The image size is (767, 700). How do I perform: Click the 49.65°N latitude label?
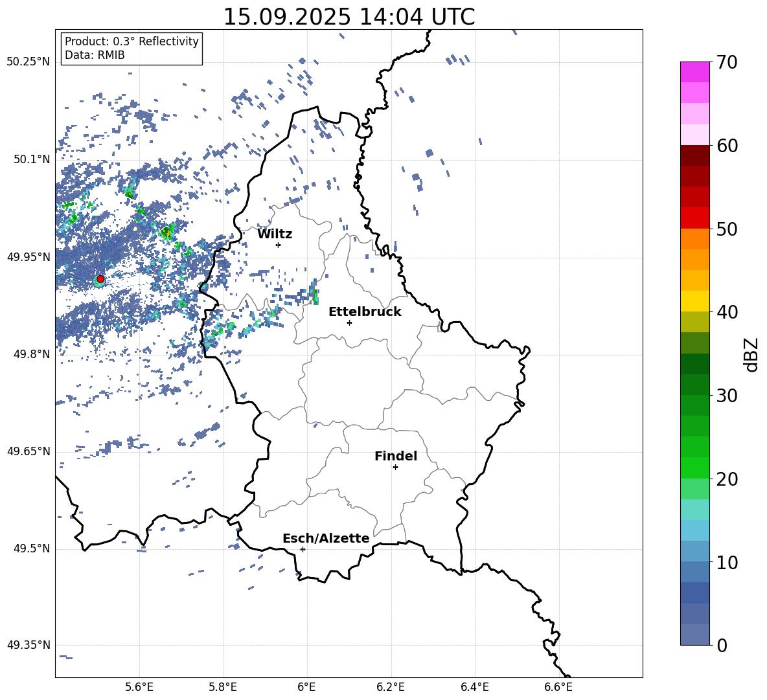[x=29, y=451]
